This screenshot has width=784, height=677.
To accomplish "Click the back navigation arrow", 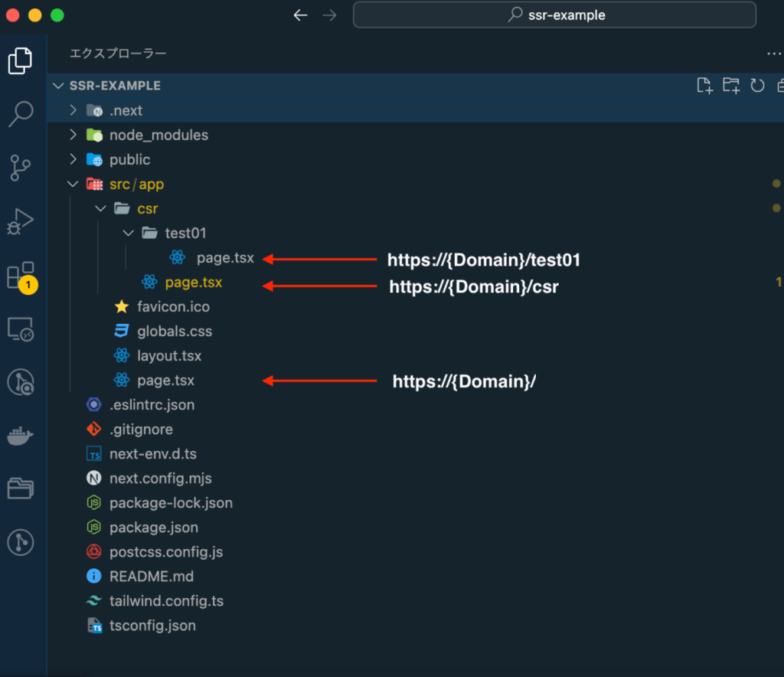I will (301, 15).
